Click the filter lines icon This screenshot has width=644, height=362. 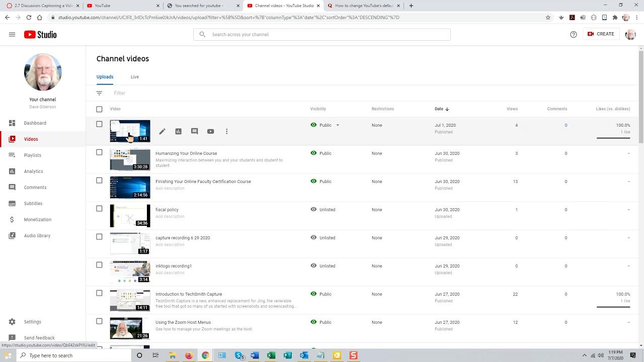[x=99, y=93]
